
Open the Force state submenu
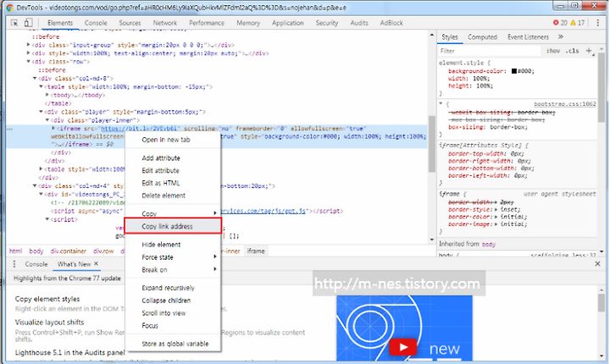pos(173,257)
